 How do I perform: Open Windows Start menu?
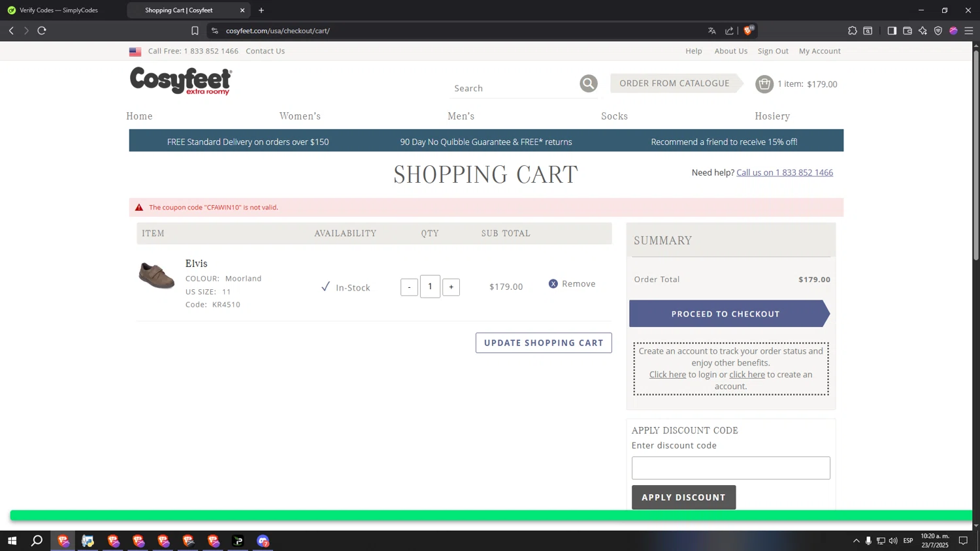[x=12, y=541]
